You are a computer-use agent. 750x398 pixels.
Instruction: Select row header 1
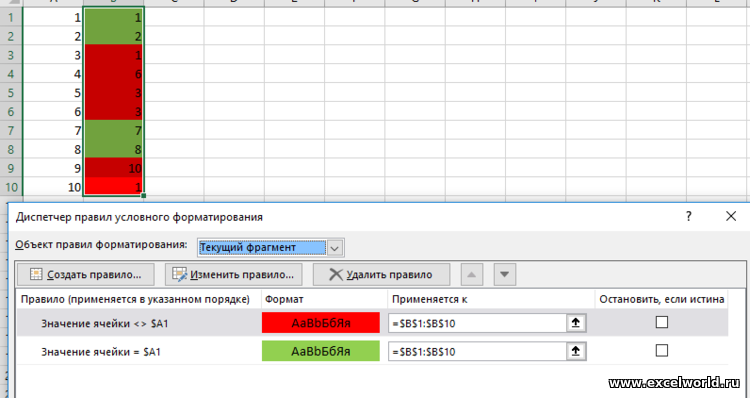pyautogui.click(x=11, y=17)
